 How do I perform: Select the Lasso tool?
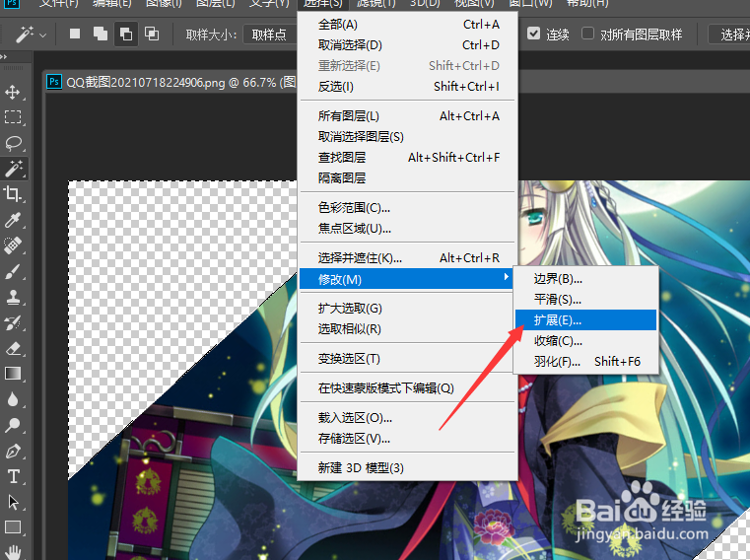click(13, 143)
